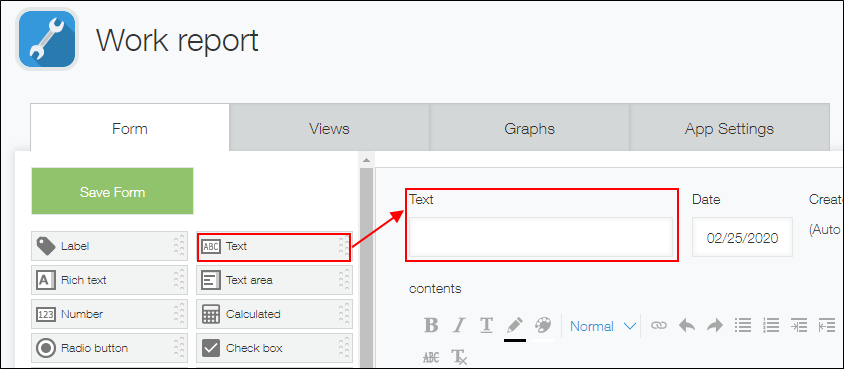Click the decrease indent icon

[x=827, y=325]
